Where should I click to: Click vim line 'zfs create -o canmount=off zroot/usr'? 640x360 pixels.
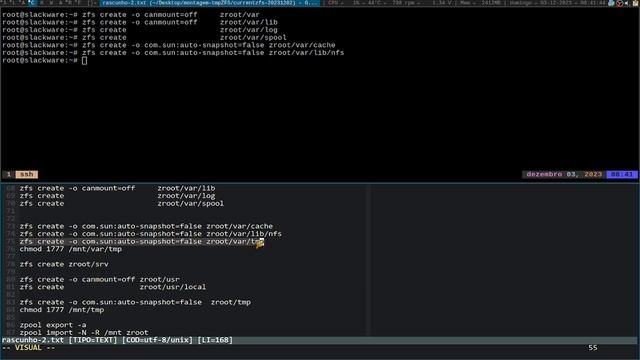pos(100,280)
